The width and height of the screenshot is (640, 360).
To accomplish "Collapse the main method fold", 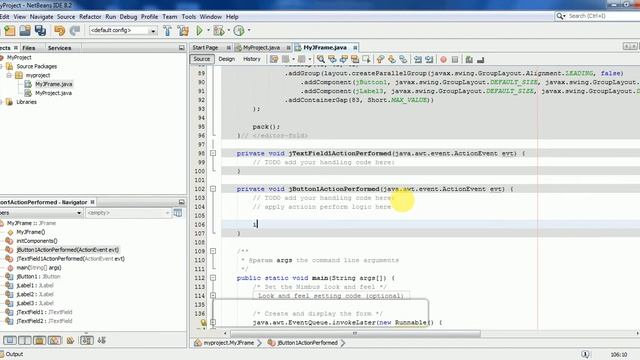I will [213, 278].
